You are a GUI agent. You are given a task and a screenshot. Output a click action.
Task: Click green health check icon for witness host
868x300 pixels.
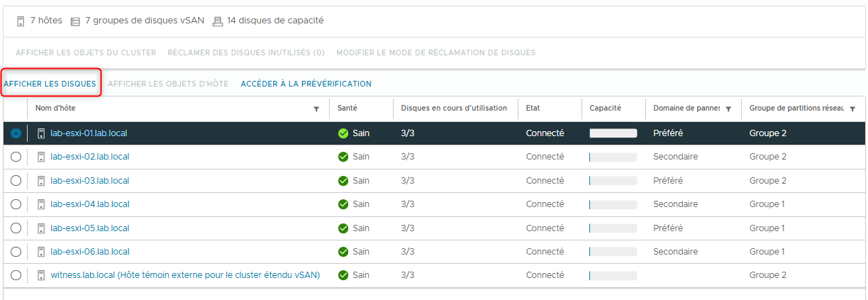[x=343, y=275]
